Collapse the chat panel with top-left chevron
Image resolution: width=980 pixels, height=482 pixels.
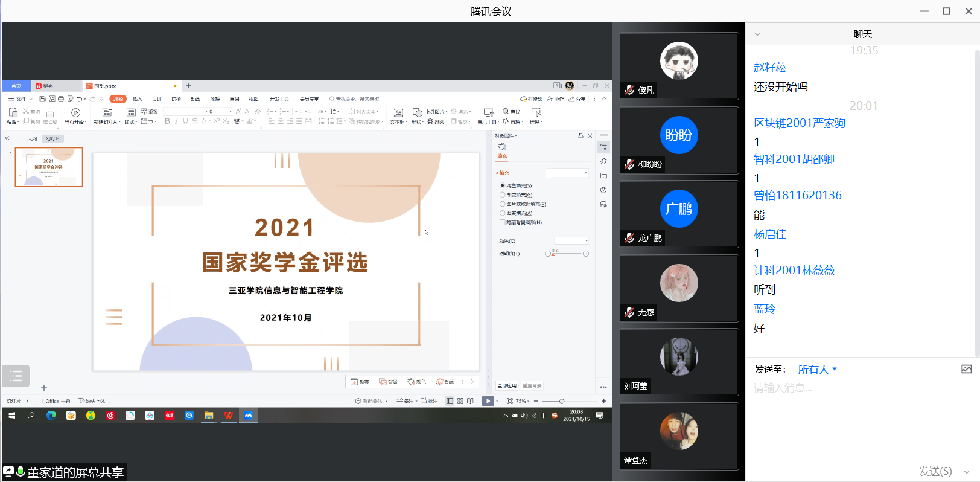[757, 34]
